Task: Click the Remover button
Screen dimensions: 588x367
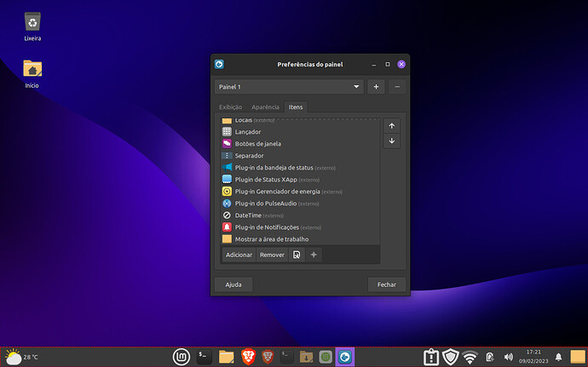Action: 272,255
